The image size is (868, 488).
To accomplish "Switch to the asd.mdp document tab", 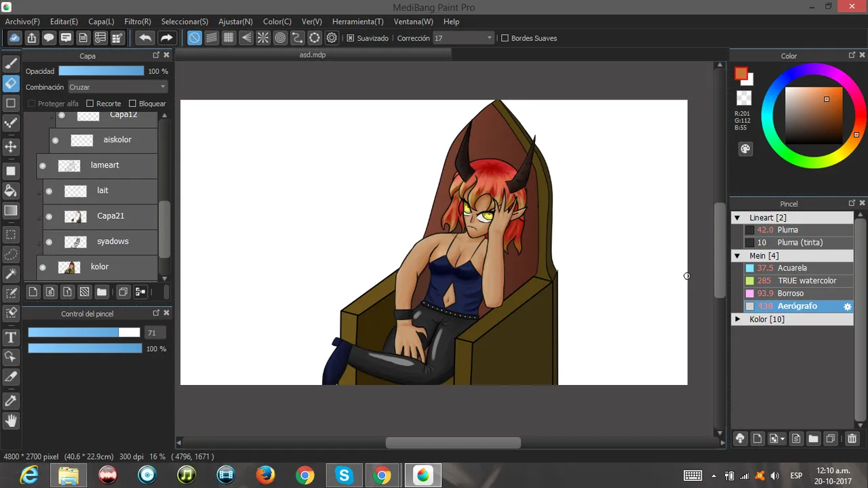I will [x=313, y=55].
